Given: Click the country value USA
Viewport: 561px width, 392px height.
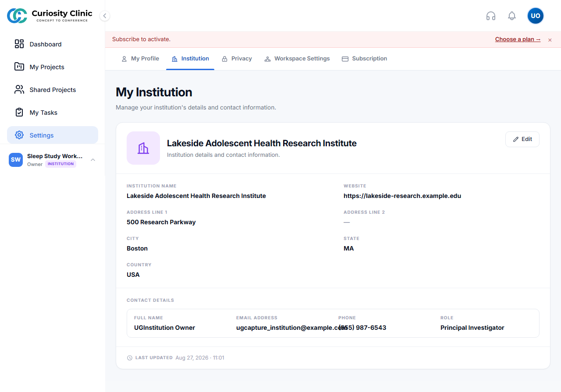Looking at the screenshot, I should click(x=133, y=275).
